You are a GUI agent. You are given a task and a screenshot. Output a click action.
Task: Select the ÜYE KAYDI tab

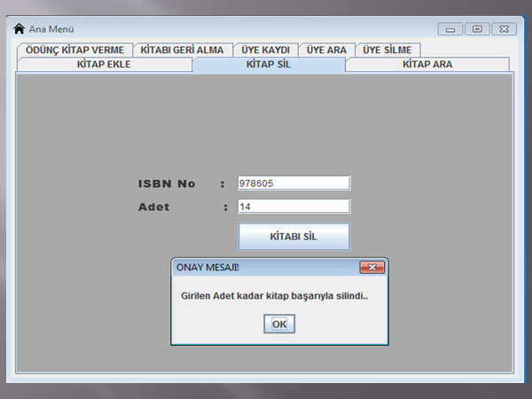[266, 50]
